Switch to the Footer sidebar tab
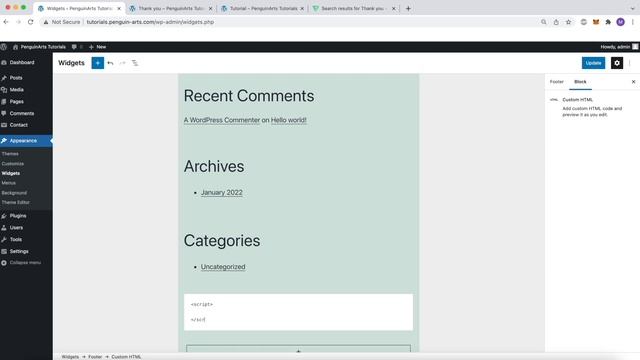 [x=556, y=82]
